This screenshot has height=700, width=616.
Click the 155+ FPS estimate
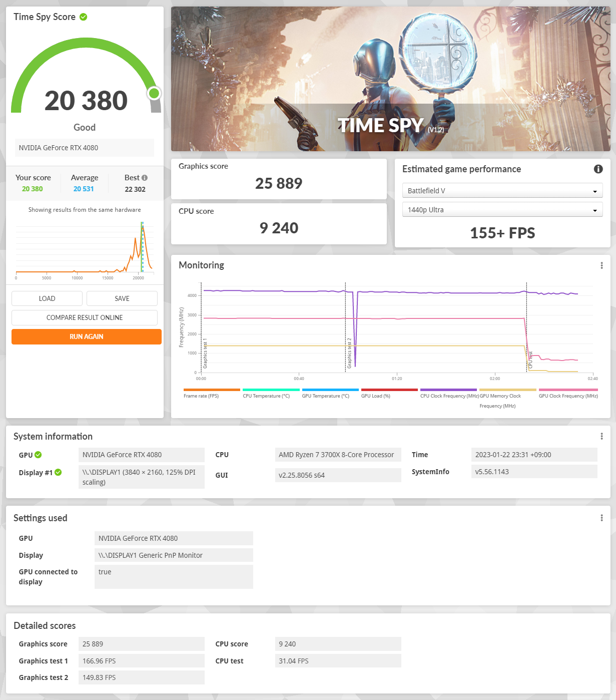click(x=502, y=233)
